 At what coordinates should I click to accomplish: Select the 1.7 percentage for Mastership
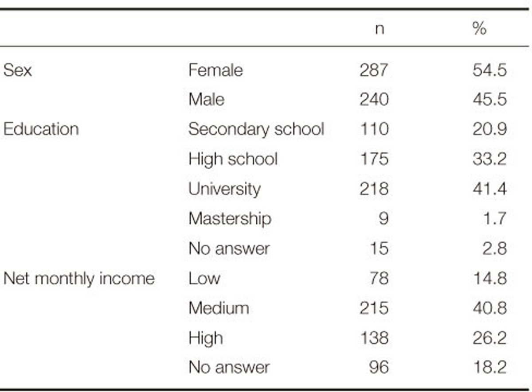pos(495,219)
